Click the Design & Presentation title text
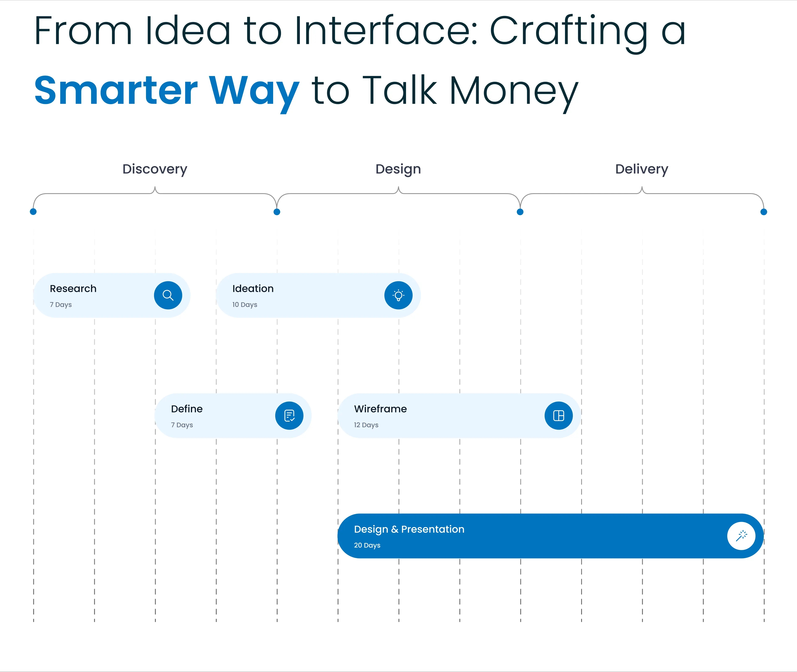 [x=409, y=529]
